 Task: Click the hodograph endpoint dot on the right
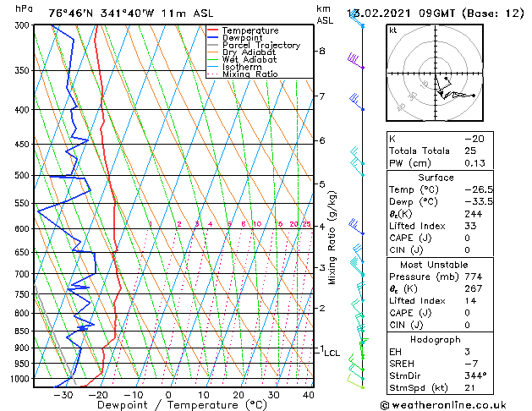coord(474,96)
